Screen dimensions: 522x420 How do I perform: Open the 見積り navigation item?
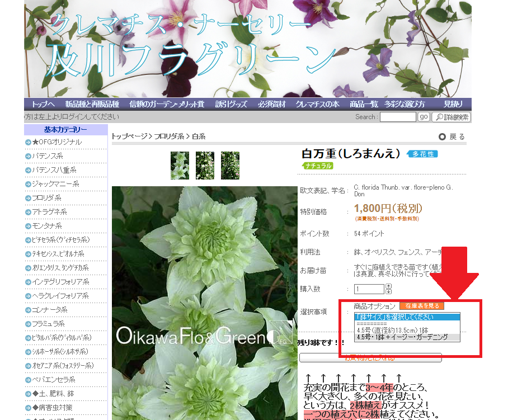click(453, 104)
